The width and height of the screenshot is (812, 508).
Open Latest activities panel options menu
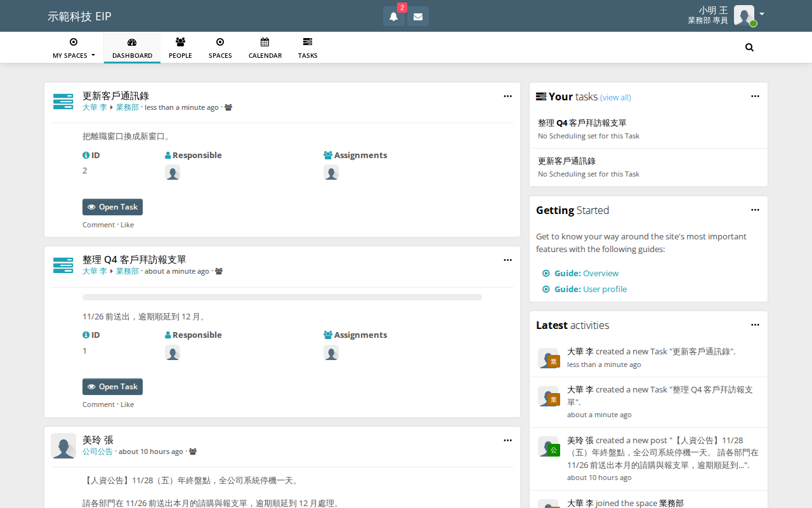point(755,325)
